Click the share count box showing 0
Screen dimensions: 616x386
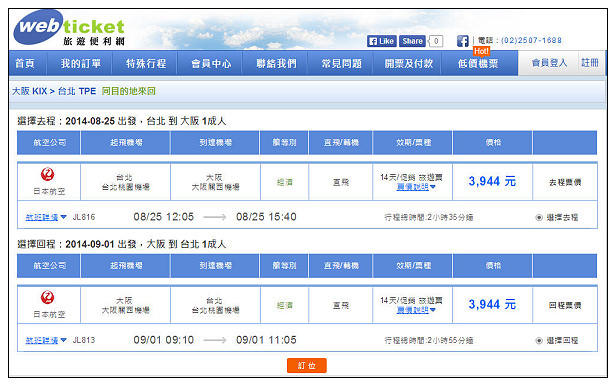click(x=436, y=41)
